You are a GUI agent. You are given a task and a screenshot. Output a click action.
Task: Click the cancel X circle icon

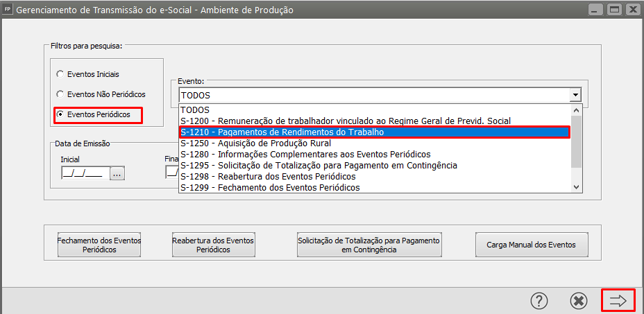579,302
